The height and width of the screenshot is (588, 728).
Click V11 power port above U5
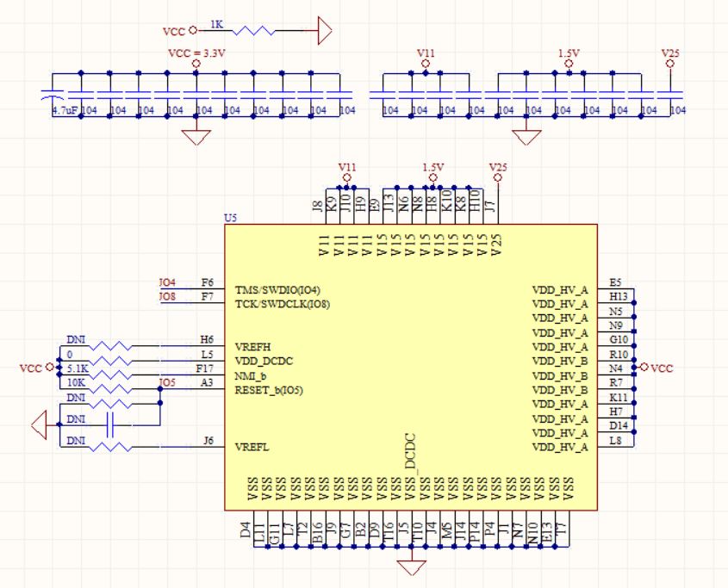[347, 173]
